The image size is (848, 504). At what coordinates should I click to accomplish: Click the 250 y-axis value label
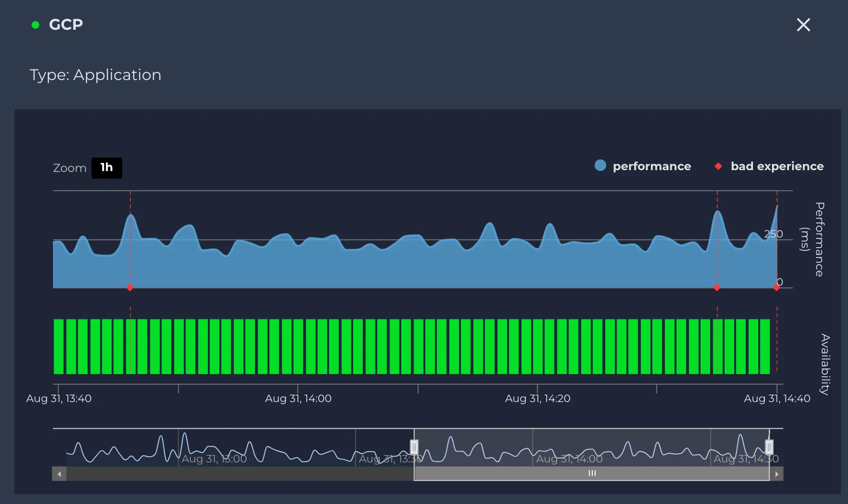pyautogui.click(x=774, y=234)
